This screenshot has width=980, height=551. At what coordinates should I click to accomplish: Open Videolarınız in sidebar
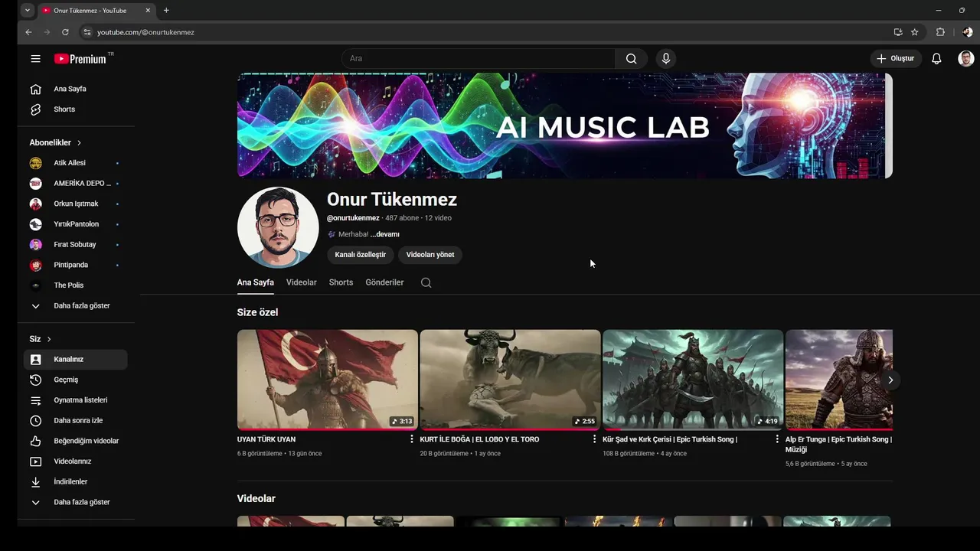pyautogui.click(x=75, y=461)
